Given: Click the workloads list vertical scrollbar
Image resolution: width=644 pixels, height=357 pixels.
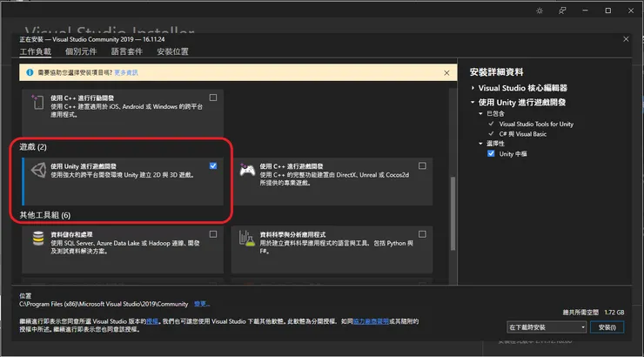Looking at the screenshot, I should point(453,213).
